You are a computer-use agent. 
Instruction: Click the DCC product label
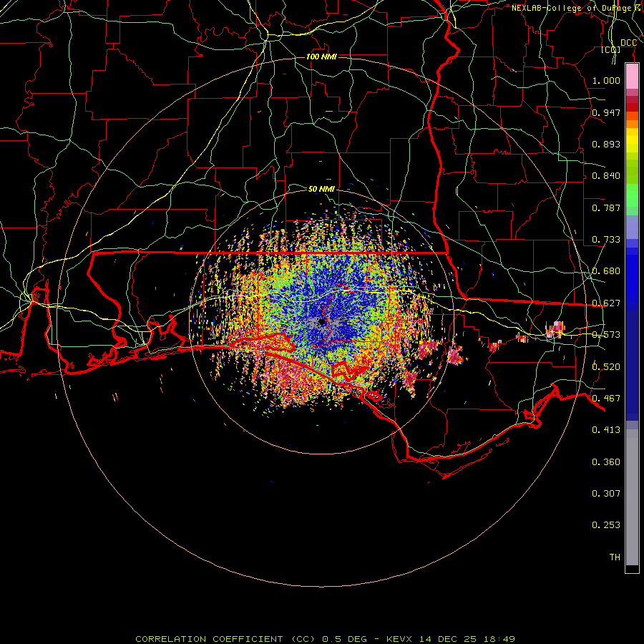(628, 43)
